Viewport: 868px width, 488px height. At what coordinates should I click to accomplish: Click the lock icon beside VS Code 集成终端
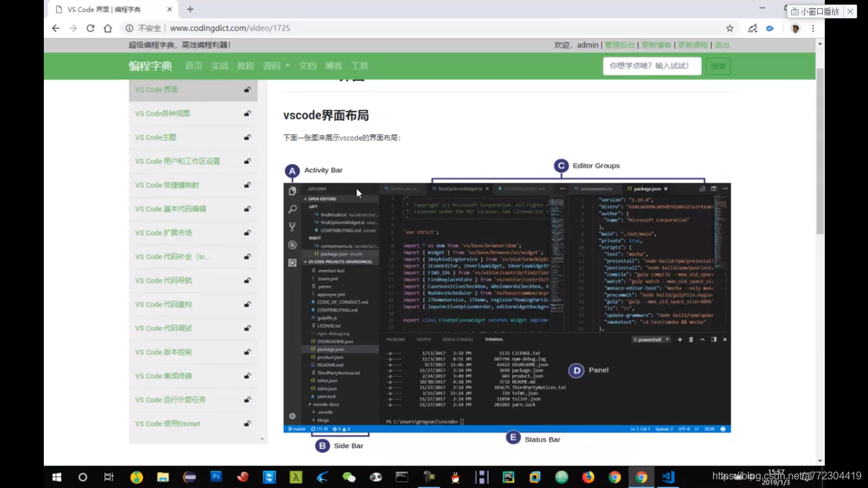(x=247, y=376)
